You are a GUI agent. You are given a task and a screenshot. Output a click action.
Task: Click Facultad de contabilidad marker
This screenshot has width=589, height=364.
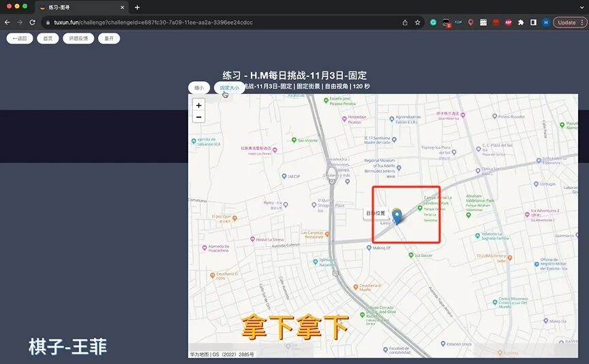coord(385,350)
